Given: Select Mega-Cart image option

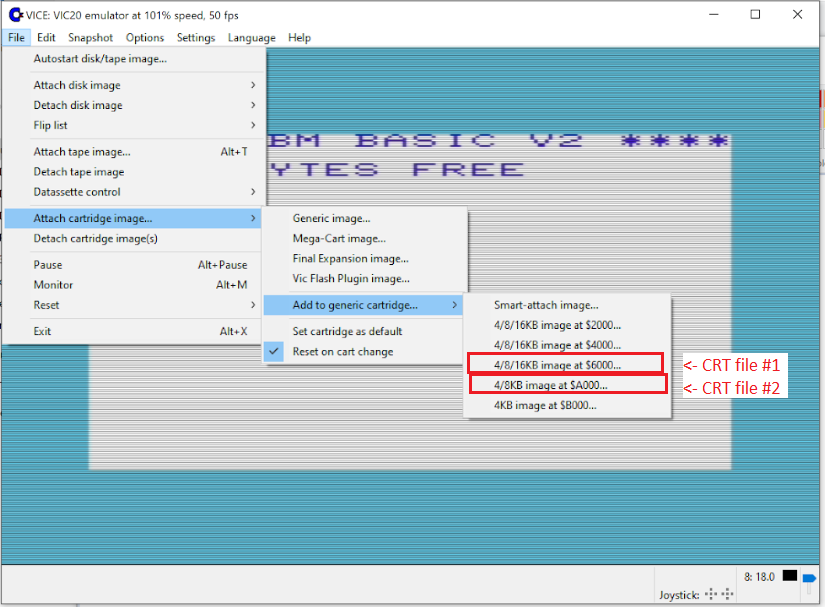Looking at the screenshot, I should (x=364, y=238).
